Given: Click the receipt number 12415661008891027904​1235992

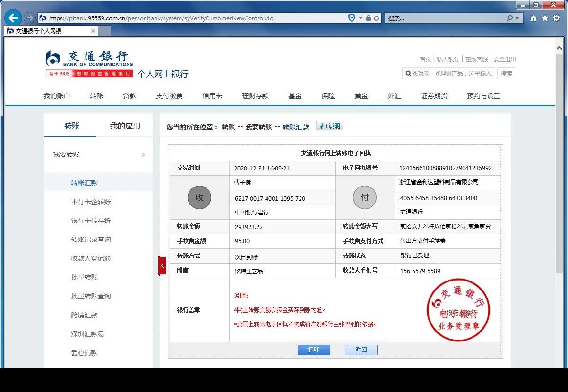Looking at the screenshot, I should 446,168.
